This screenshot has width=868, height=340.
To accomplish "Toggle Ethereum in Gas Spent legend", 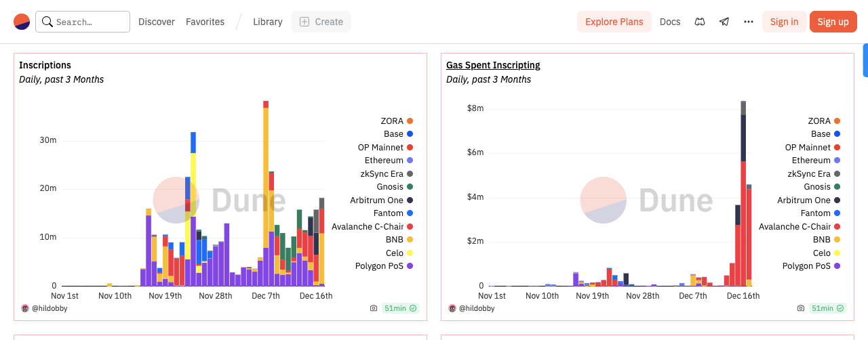I will pos(816,161).
